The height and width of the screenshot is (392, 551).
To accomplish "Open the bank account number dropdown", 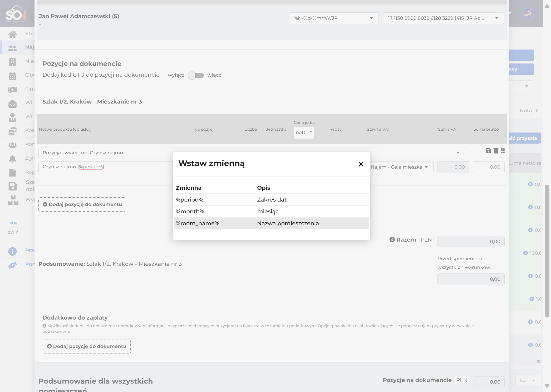I will point(444,18).
